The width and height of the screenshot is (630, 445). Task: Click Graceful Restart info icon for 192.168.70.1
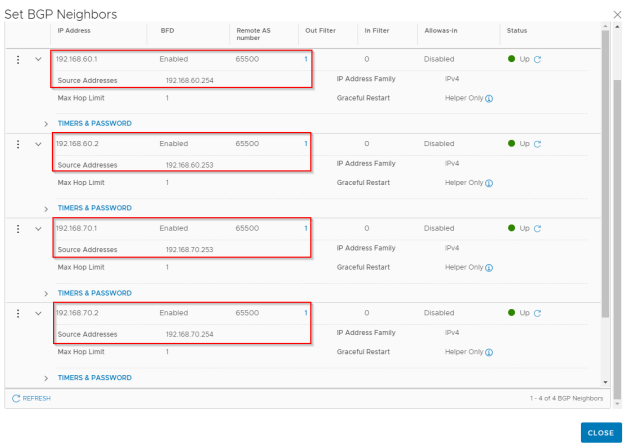pyautogui.click(x=489, y=268)
